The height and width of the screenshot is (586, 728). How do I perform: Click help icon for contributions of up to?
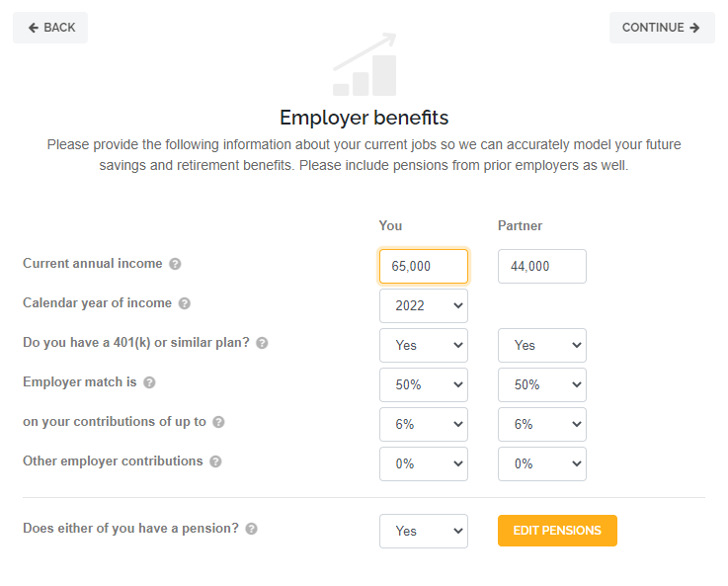pyautogui.click(x=219, y=422)
